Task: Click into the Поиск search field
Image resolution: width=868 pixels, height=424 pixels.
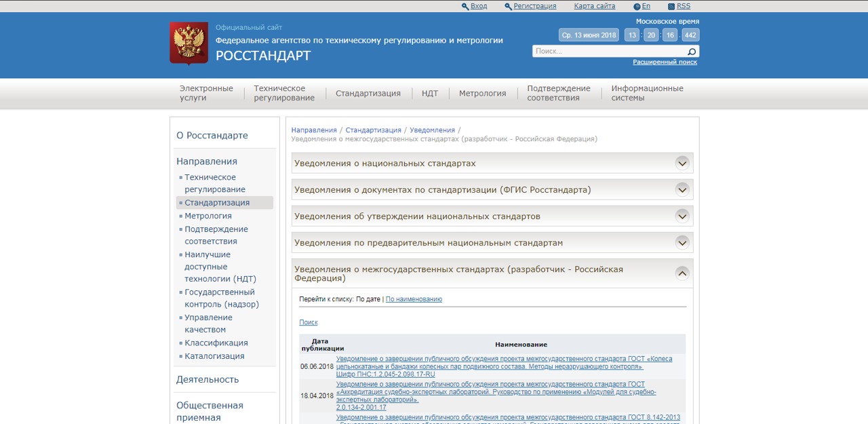Action: coord(609,52)
